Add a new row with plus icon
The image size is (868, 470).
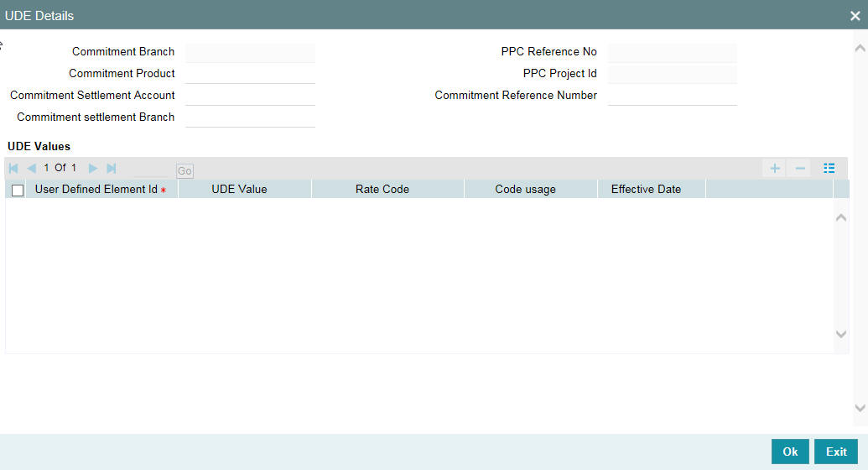[775, 168]
